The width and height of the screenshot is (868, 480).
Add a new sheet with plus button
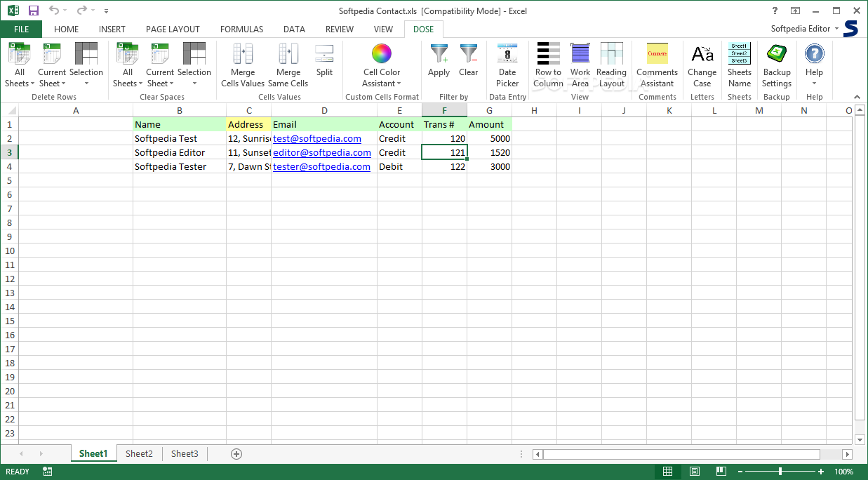[x=236, y=453]
